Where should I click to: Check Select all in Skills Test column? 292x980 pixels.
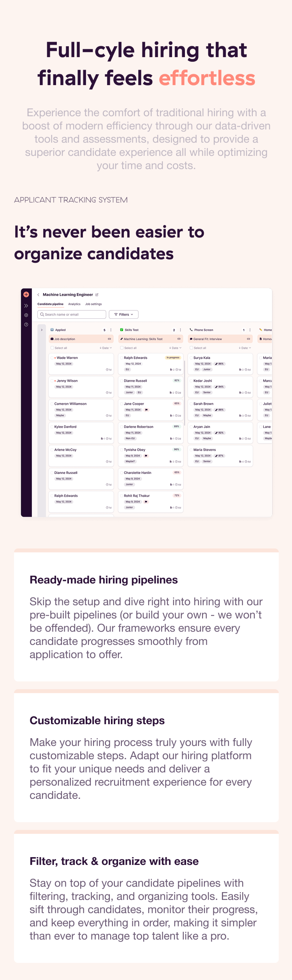pos(122,348)
